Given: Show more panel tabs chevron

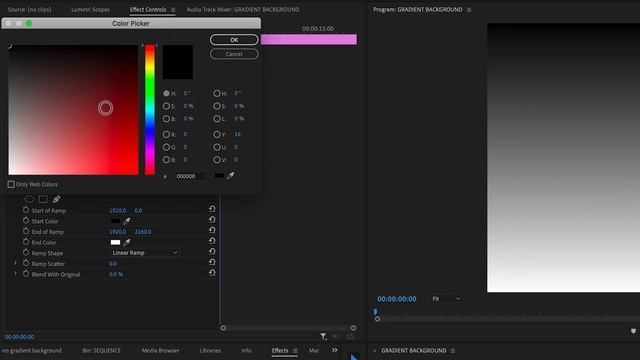Looking at the screenshot, I should [335, 350].
